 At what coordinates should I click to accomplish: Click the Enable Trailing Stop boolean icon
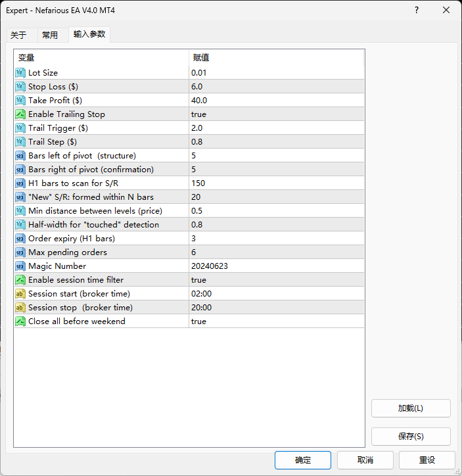[20, 114]
